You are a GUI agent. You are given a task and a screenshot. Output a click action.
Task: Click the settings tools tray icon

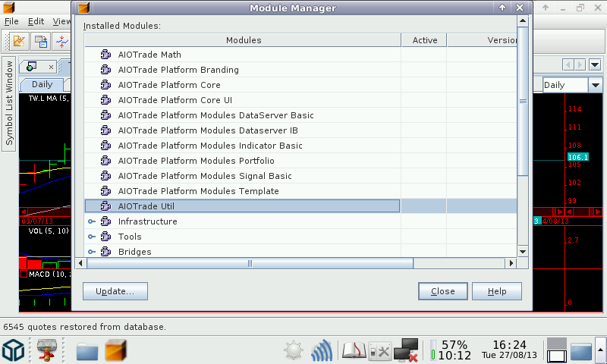pyautogui.click(x=380, y=351)
